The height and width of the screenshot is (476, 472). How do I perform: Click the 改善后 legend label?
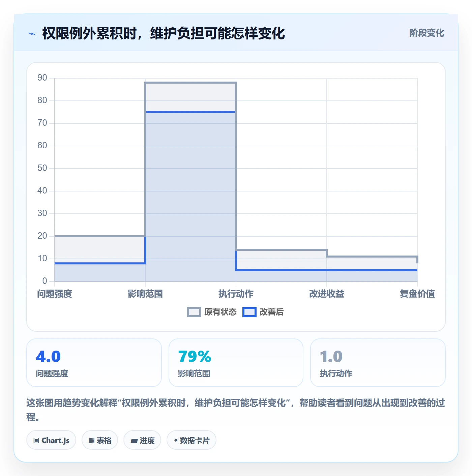[x=272, y=312]
